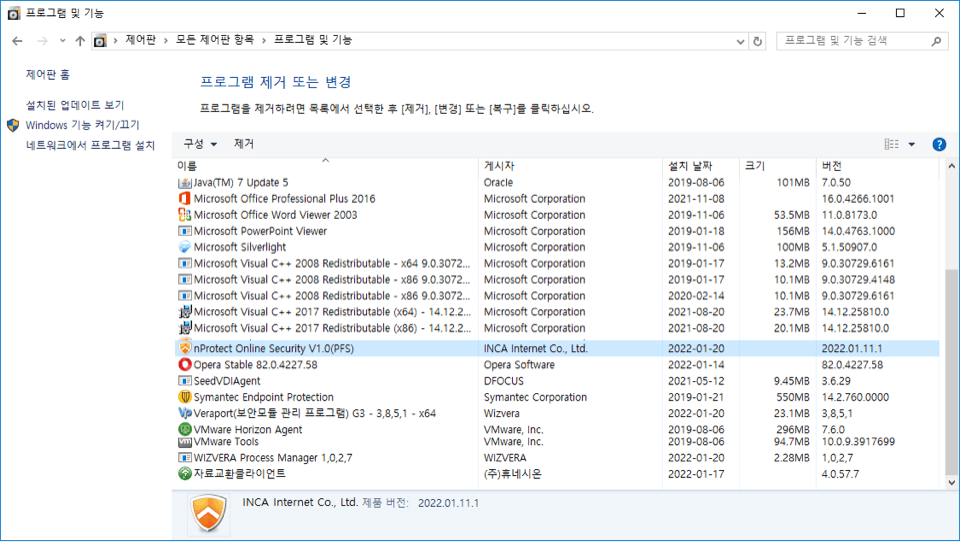
Task: Open the 구성 organize dropdown
Action: (199, 144)
